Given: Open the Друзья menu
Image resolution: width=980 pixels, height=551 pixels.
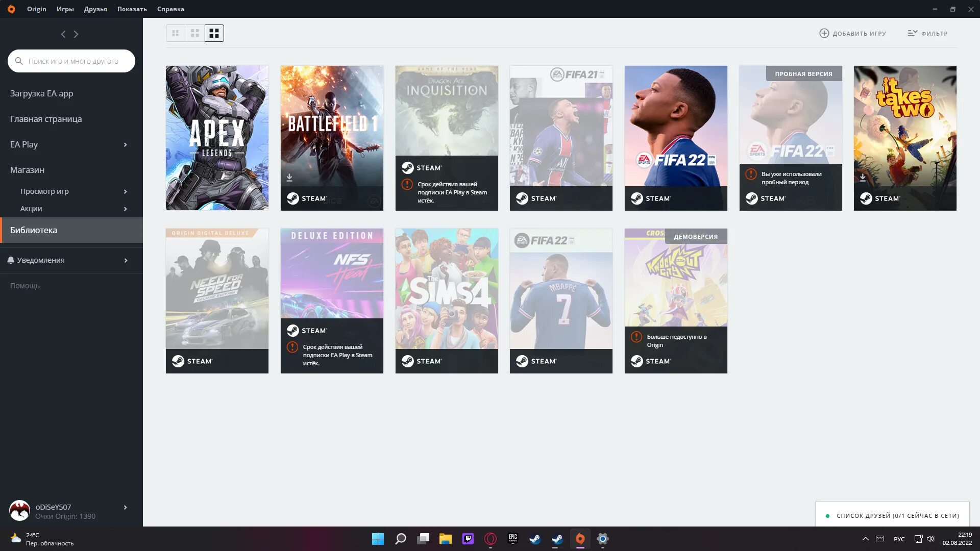Looking at the screenshot, I should 95,9.
